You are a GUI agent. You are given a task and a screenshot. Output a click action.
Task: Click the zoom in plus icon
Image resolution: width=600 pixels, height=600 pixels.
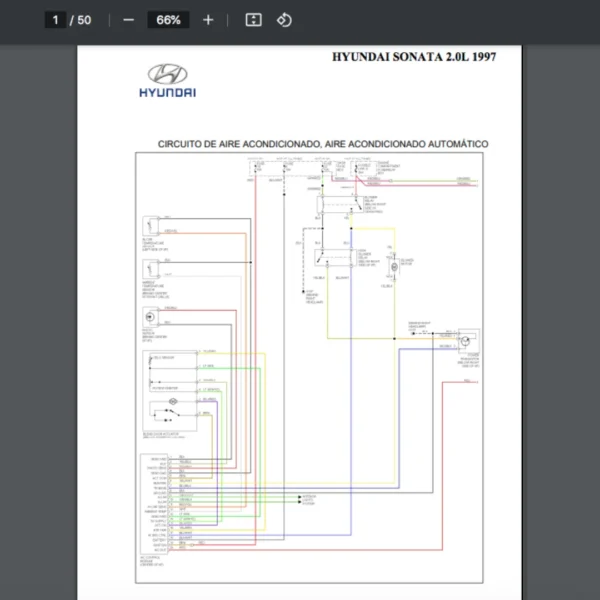[208, 20]
